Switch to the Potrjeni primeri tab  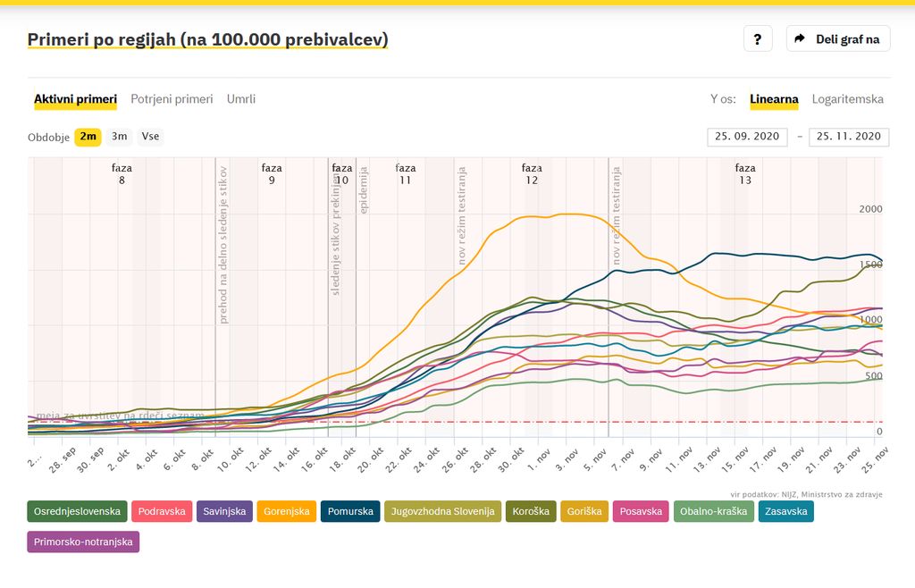[172, 99]
